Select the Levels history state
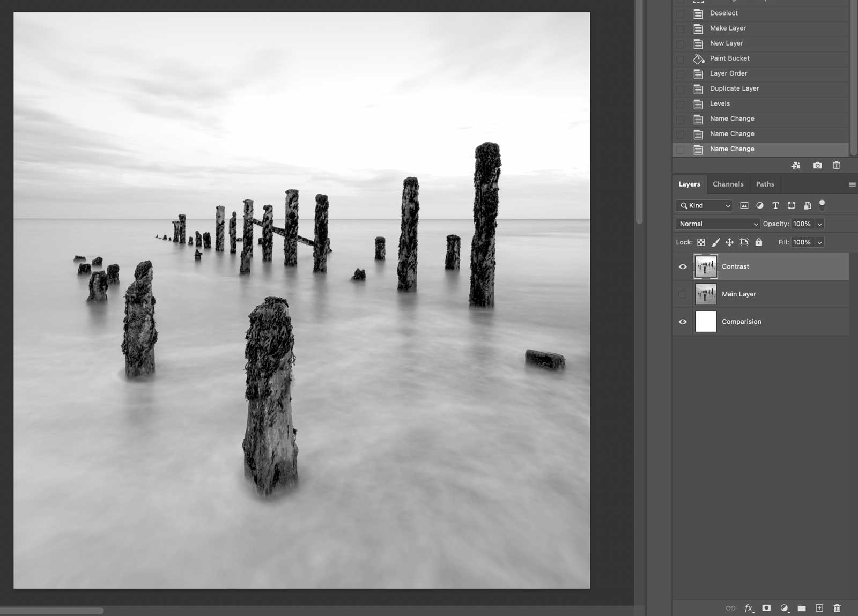858x616 pixels. point(720,103)
